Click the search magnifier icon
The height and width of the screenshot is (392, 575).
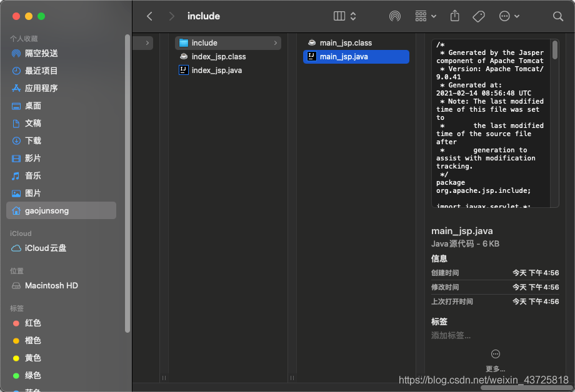click(x=557, y=16)
